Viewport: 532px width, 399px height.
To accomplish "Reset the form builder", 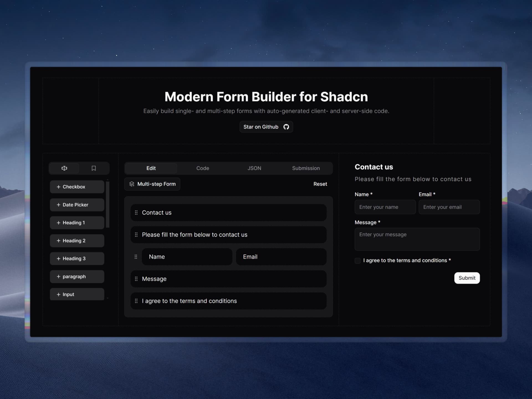I will tap(320, 184).
